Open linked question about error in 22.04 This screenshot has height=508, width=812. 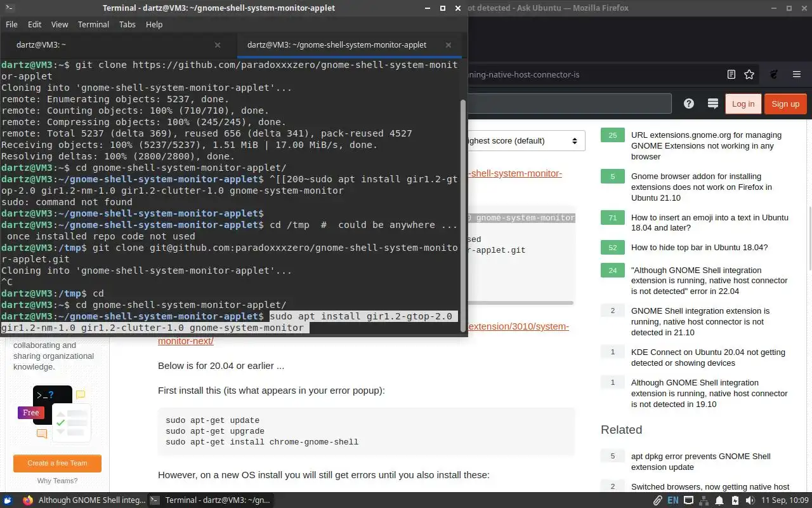[x=709, y=281]
